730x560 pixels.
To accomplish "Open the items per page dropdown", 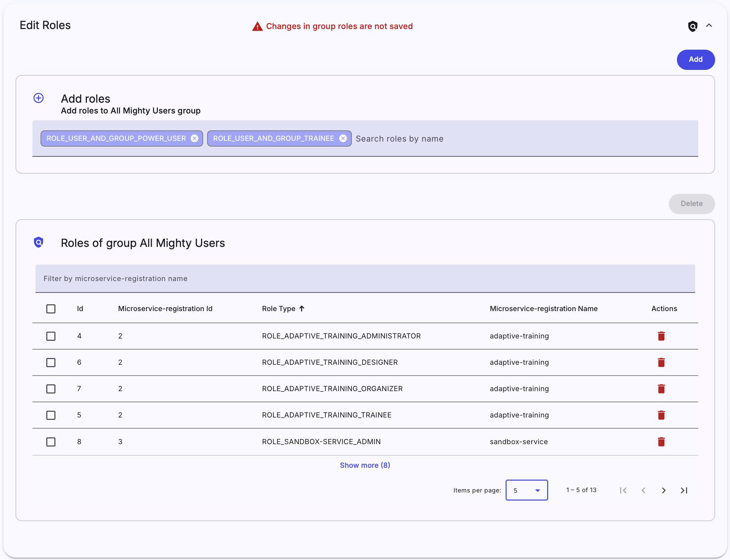I will click(x=526, y=490).
